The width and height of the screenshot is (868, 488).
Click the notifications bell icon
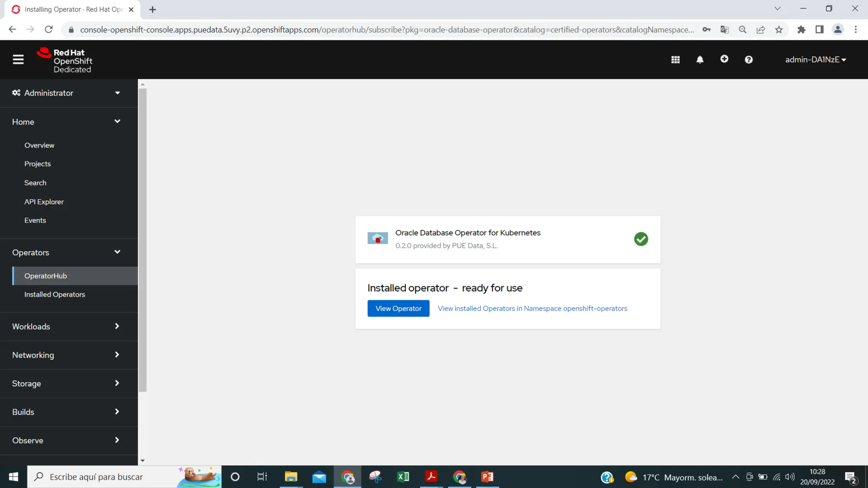click(x=700, y=60)
